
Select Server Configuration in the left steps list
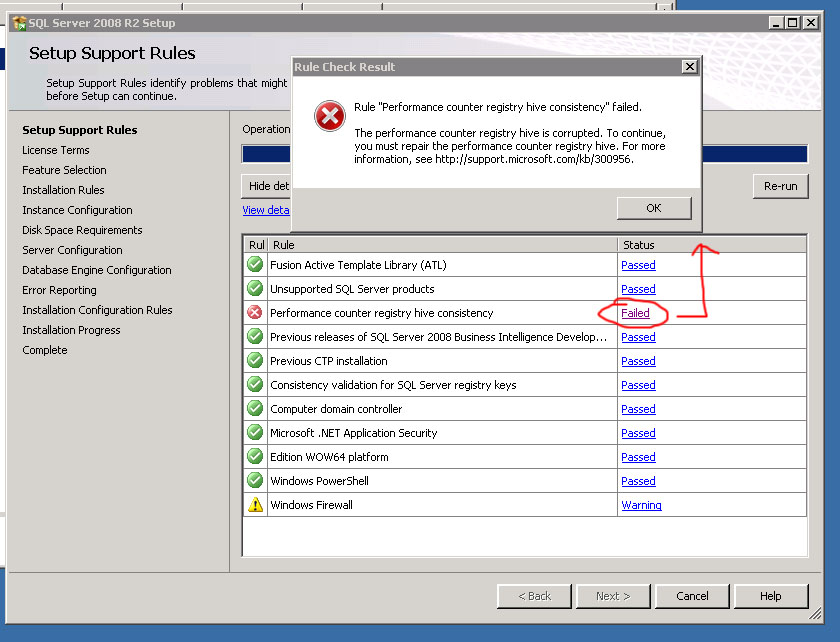pos(72,250)
